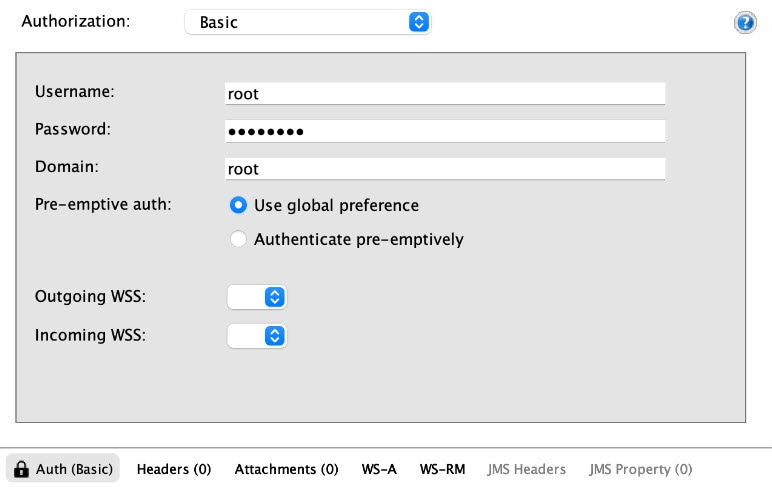772x487 pixels.
Task: Click in the Password field
Action: [445, 131]
